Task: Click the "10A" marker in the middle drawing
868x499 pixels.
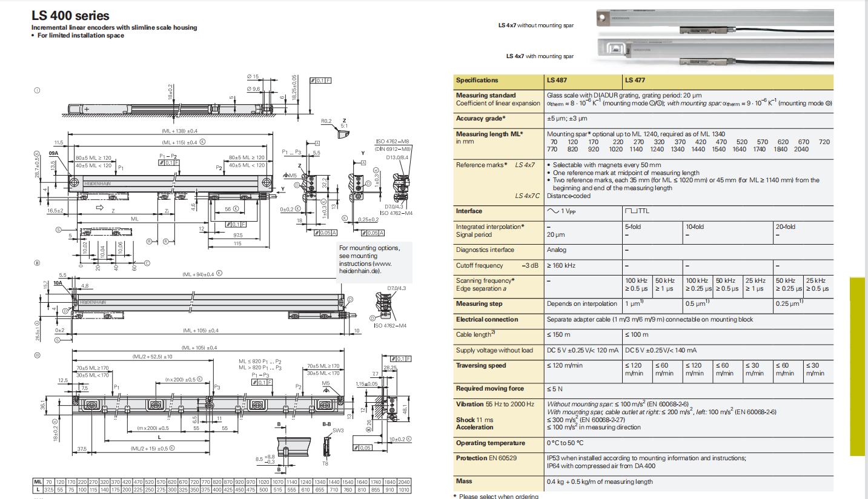Action: pyautogui.click(x=58, y=283)
